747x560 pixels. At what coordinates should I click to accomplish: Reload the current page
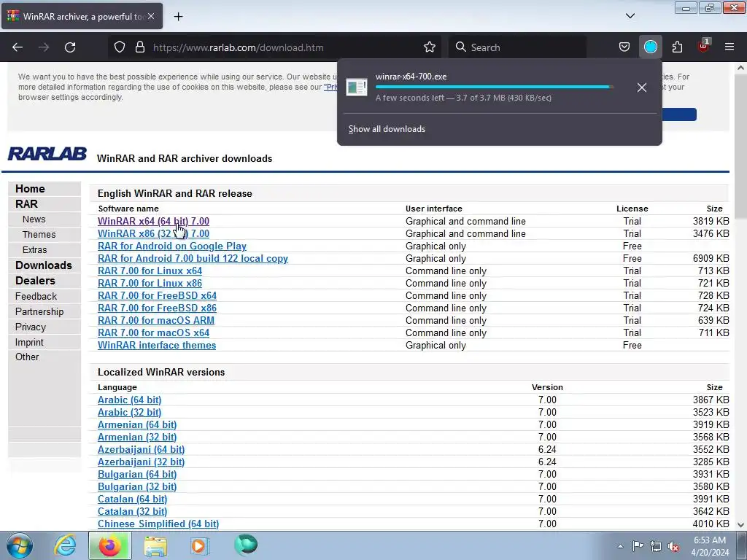(x=70, y=47)
